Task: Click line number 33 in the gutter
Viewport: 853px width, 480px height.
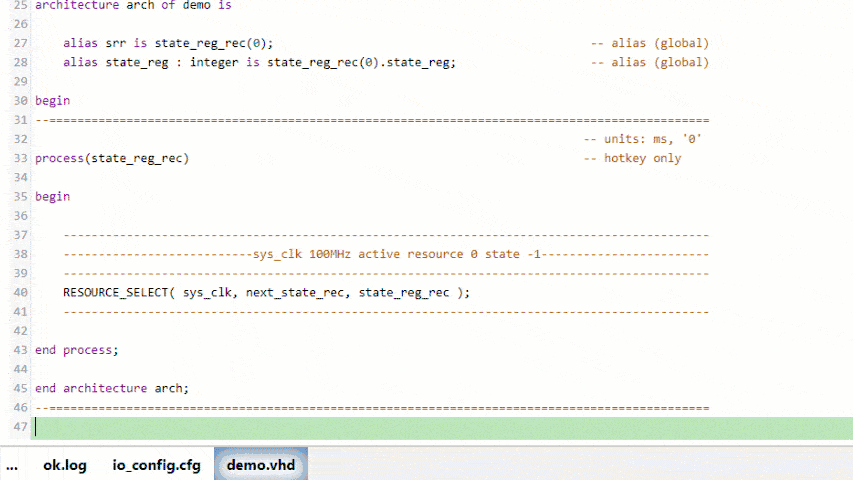Action: [x=21, y=158]
